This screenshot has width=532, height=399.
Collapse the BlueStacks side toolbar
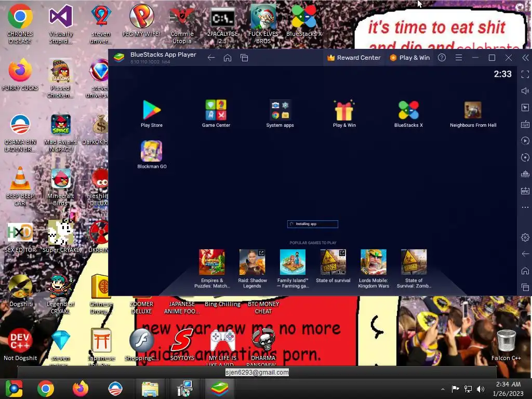(525, 58)
